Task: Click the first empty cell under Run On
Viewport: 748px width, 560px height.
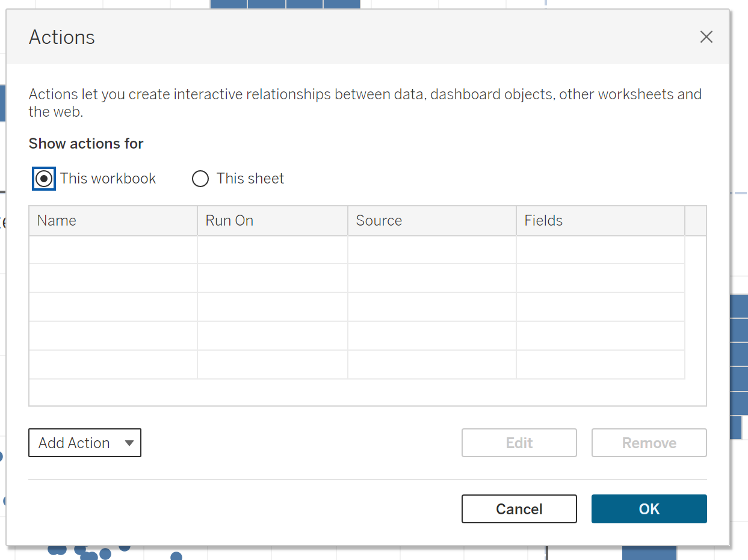Action: click(272, 250)
